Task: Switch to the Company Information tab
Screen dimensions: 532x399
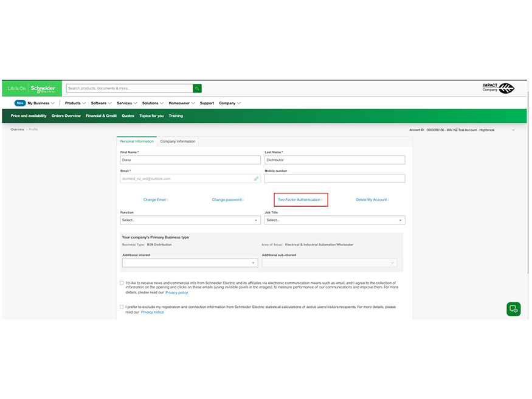Action: pyautogui.click(x=178, y=141)
